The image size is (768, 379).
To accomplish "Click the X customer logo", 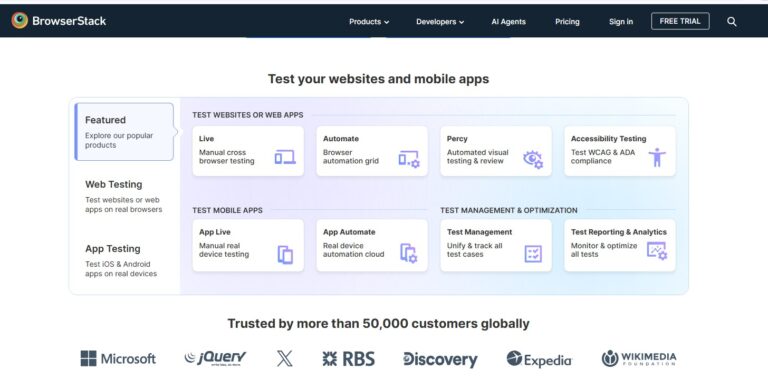I will pos(285,359).
